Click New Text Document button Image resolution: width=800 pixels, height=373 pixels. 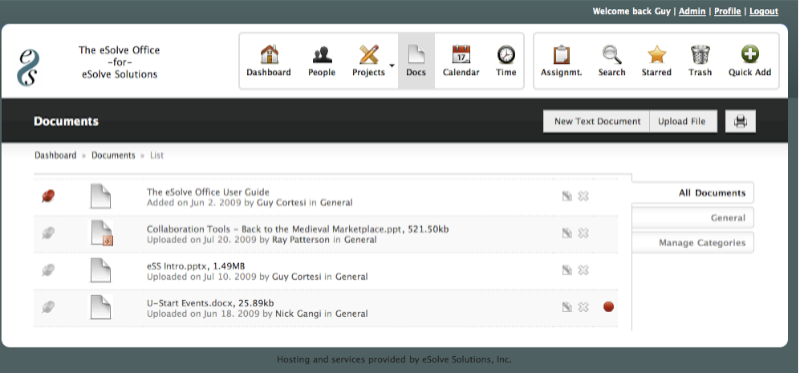click(596, 121)
